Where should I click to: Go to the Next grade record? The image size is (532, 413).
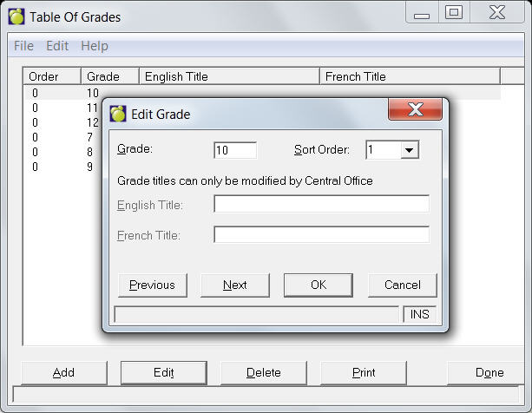234,285
